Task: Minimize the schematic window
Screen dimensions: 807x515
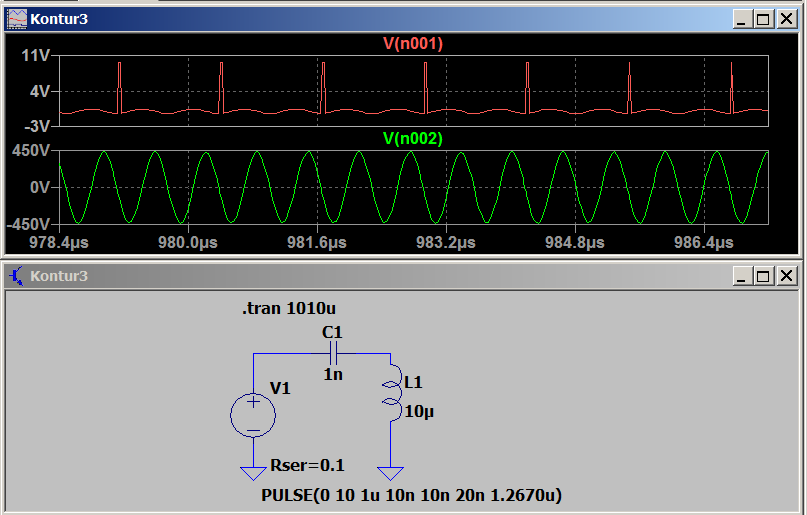Action: 741,276
